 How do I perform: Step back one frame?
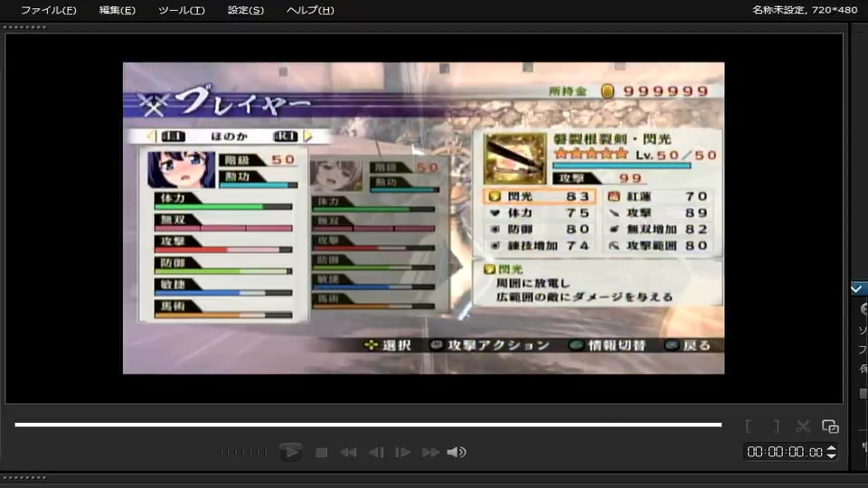(376, 453)
